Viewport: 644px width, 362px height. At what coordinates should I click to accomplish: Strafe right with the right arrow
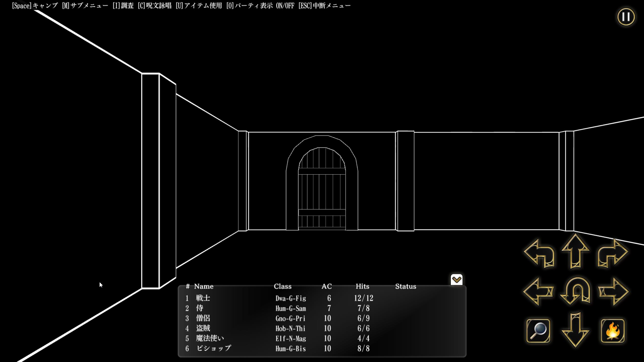pyautogui.click(x=613, y=292)
